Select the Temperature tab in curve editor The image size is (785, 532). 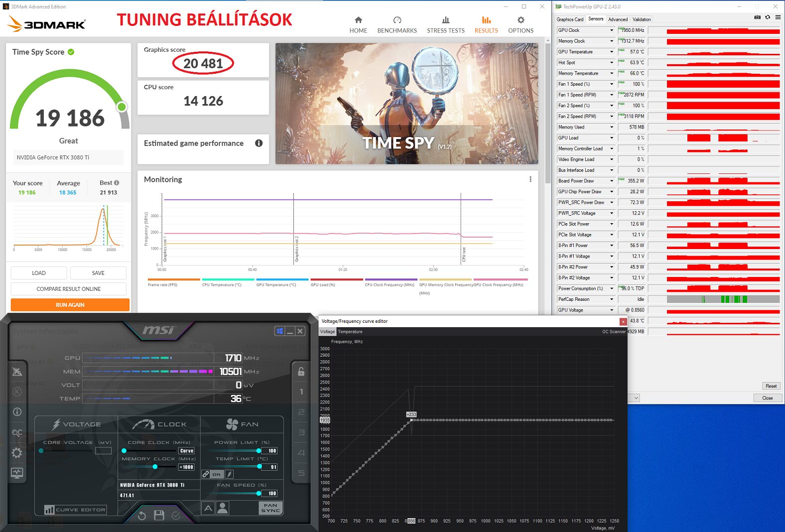coord(350,332)
